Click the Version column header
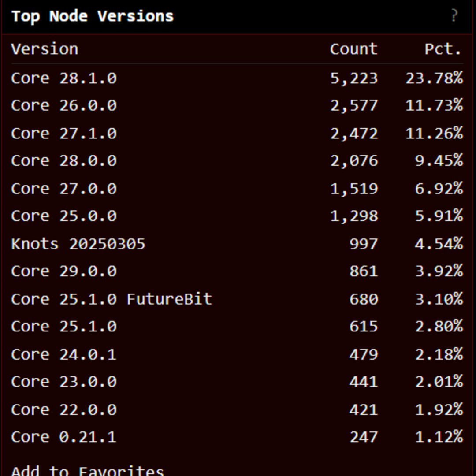Screen dimensions: 476x476 pos(45,49)
